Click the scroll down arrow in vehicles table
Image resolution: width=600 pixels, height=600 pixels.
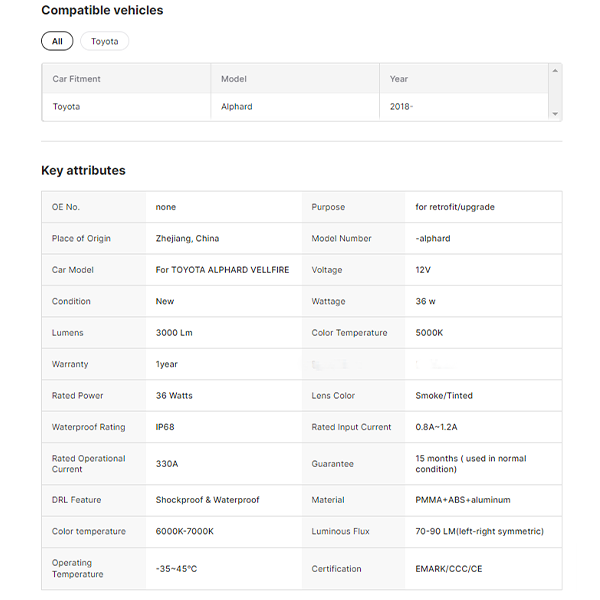555,114
